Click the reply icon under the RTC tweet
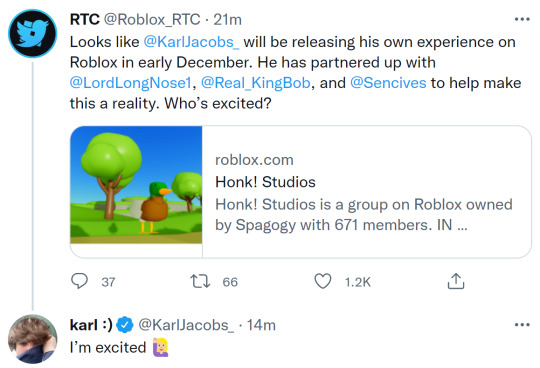This screenshot has height=368, width=540. pos(80,281)
